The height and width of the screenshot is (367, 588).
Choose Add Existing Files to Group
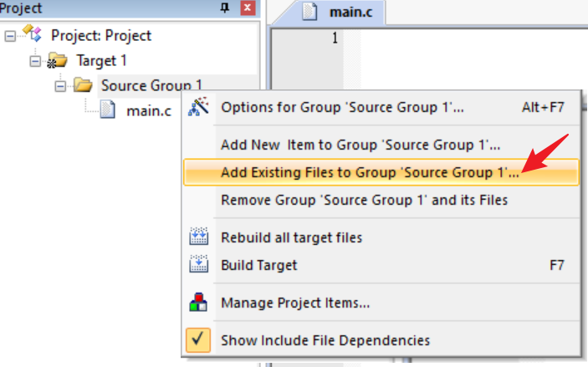click(x=369, y=173)
